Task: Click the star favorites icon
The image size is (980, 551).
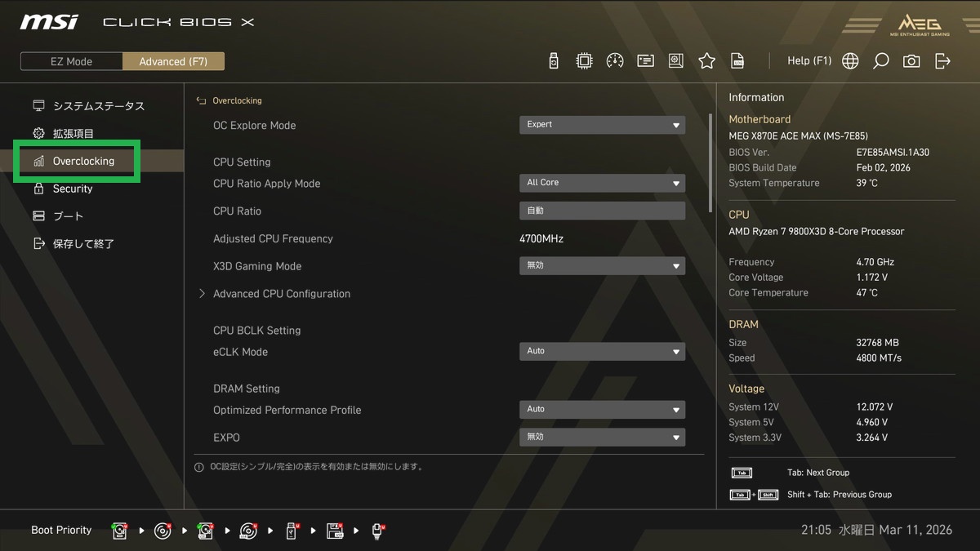Action: pyautogui.click(x=706, y=61)
